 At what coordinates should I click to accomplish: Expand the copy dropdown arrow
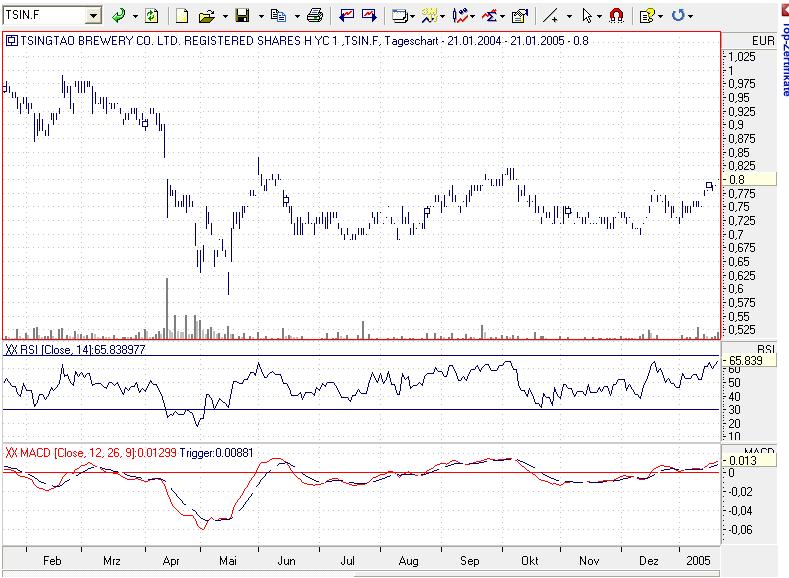tap(297, 16)
